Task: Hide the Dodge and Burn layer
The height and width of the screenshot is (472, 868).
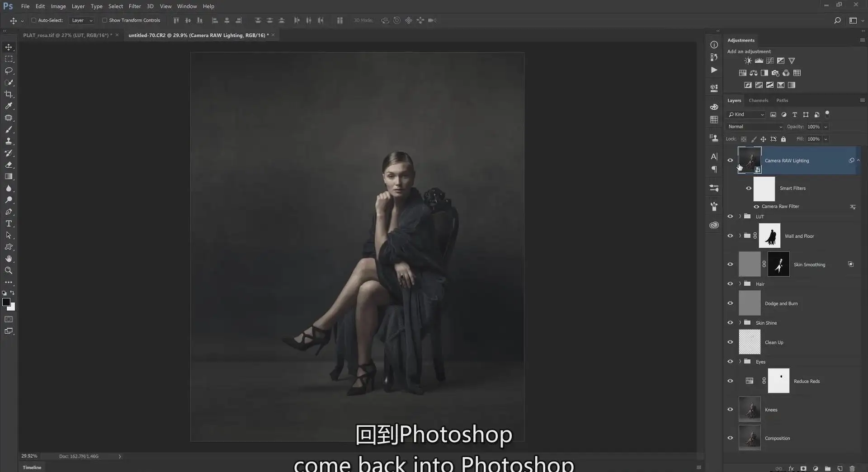Action: (730, 303)
